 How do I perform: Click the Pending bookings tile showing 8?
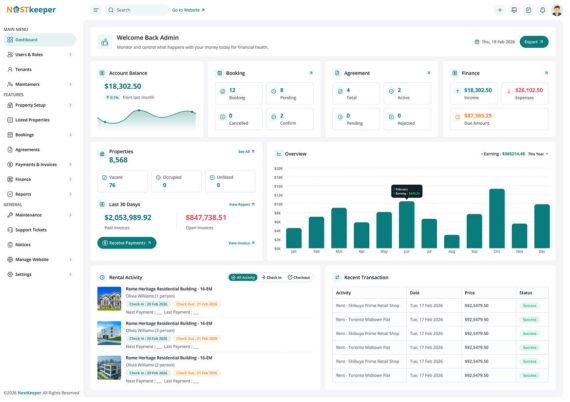pyautogui.click(x=290, y=94)
